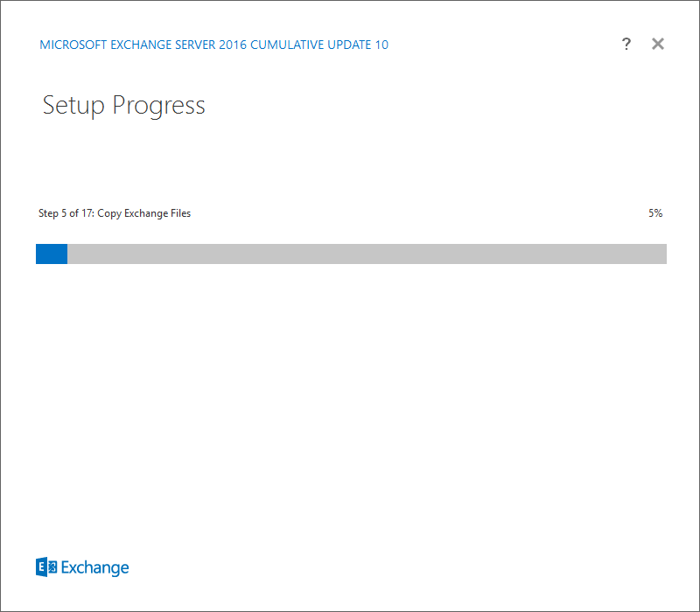This screenshot has width=700, height=612.
Task: Click the 5% progress percentage label
Action: (655, 213)
